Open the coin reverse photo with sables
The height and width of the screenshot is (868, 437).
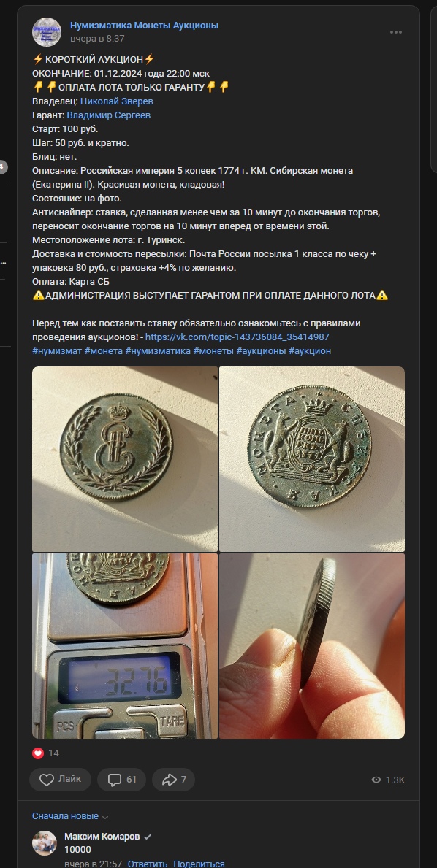312,459
